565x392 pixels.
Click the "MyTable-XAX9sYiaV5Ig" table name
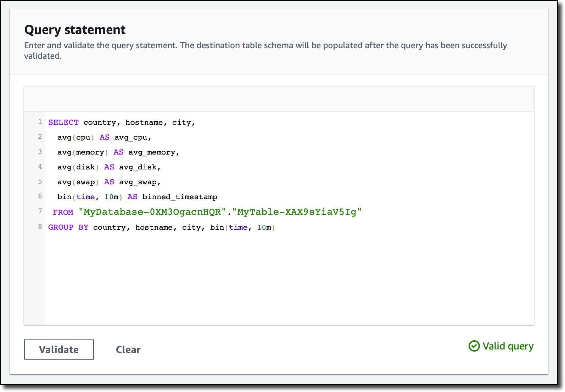tap(297, 212)
